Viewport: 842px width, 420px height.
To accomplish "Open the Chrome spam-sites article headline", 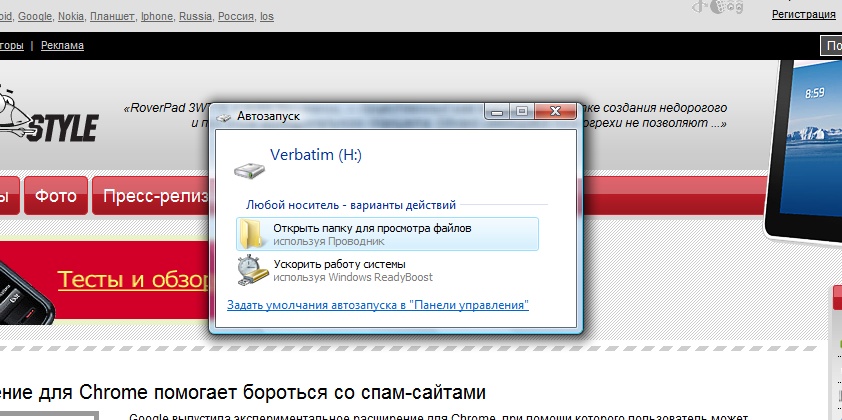I will pyautogui.click(x=243, y=392).
